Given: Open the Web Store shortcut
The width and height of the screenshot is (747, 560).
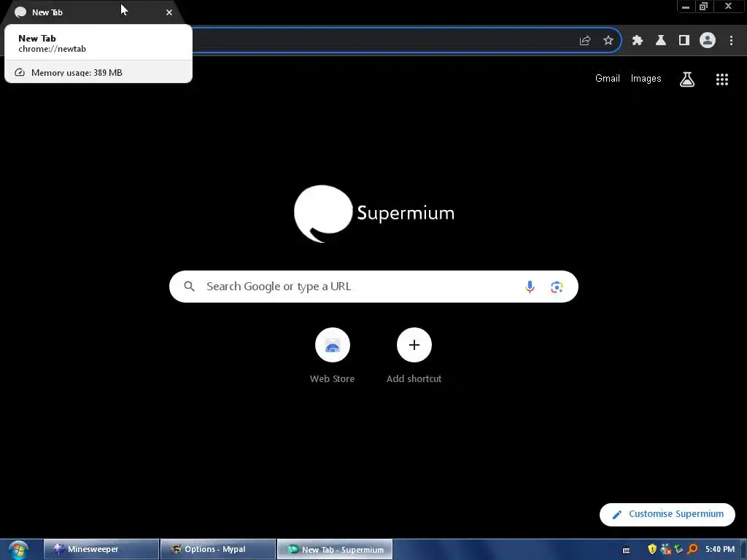Looking at the screenshot, I should pos(333,356).
